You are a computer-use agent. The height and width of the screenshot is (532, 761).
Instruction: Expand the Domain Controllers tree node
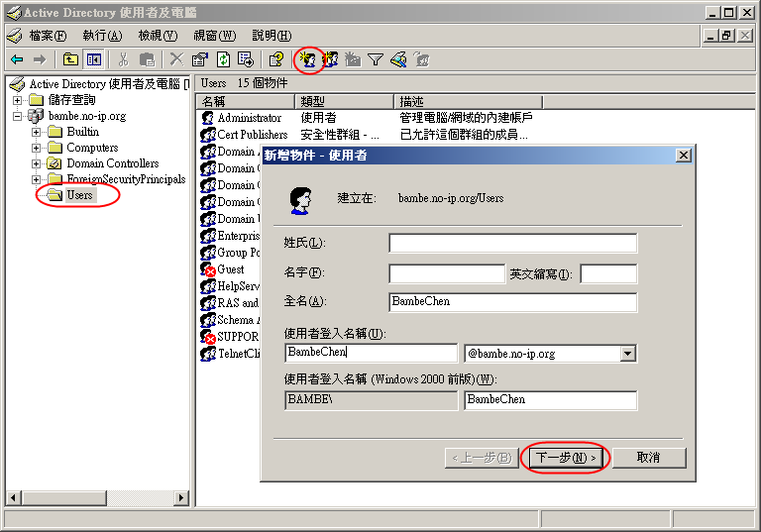(x=37, y=163)
